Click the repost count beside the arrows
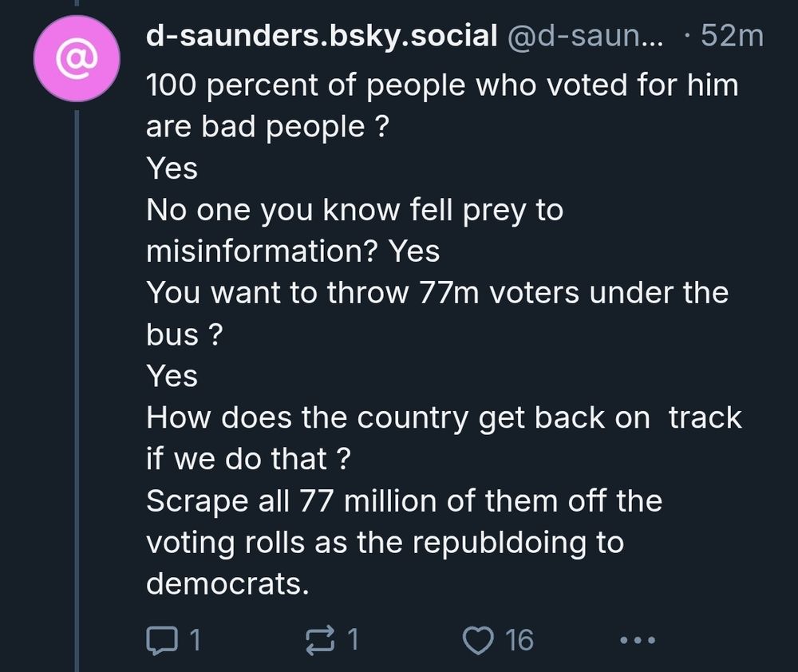The image size is (798, 672). tap(351, 639)
